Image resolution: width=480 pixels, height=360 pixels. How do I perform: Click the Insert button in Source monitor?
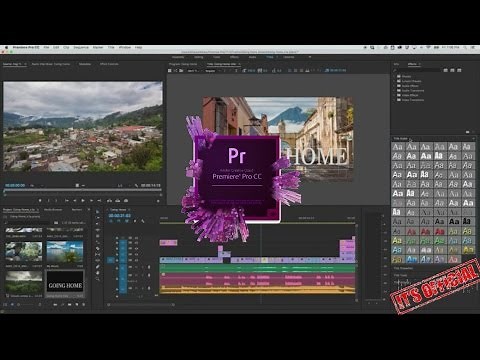(109, 201)
